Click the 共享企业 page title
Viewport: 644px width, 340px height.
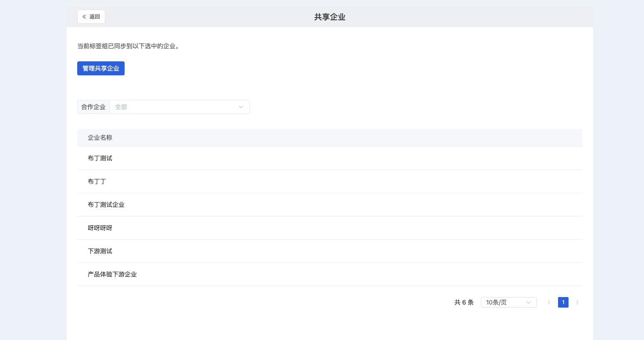[x=330, y=17]
